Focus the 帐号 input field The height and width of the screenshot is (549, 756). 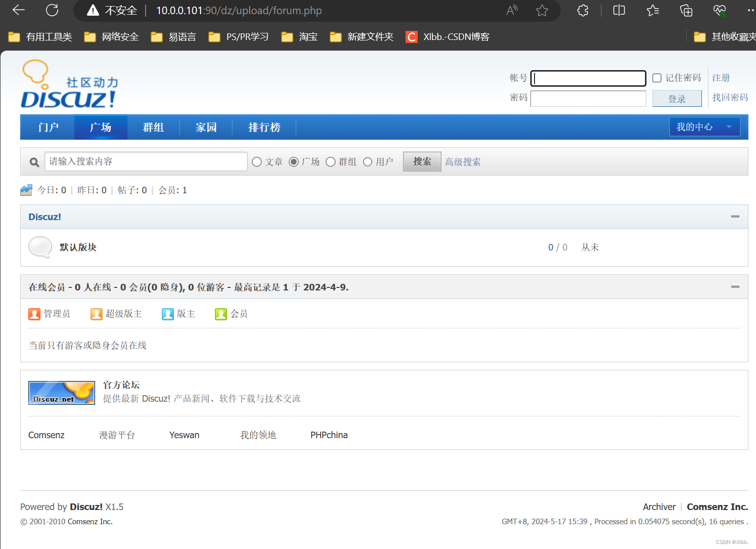588,78
